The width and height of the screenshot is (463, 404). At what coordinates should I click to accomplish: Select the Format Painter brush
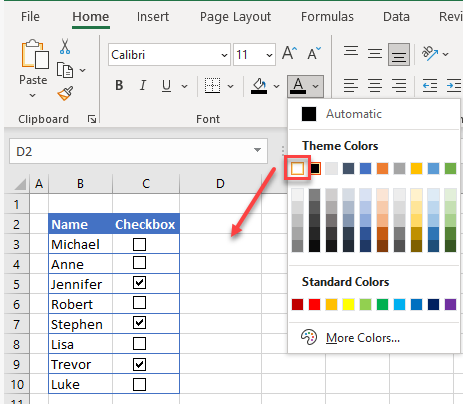(65, 93)
